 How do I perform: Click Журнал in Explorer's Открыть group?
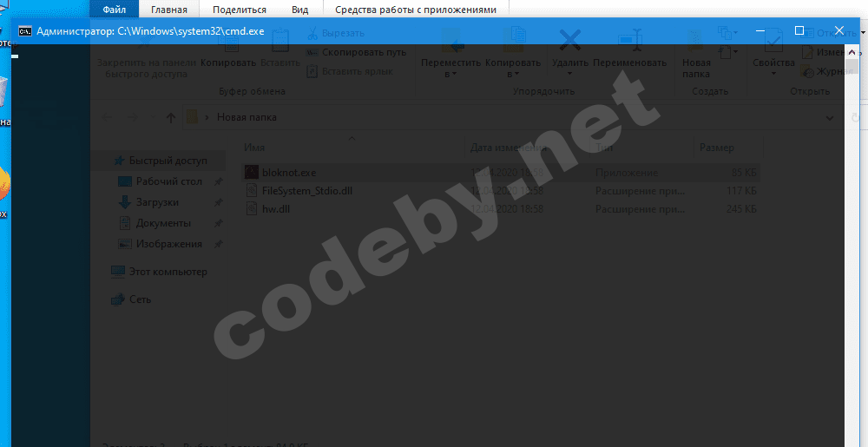[x=829, y=71]
